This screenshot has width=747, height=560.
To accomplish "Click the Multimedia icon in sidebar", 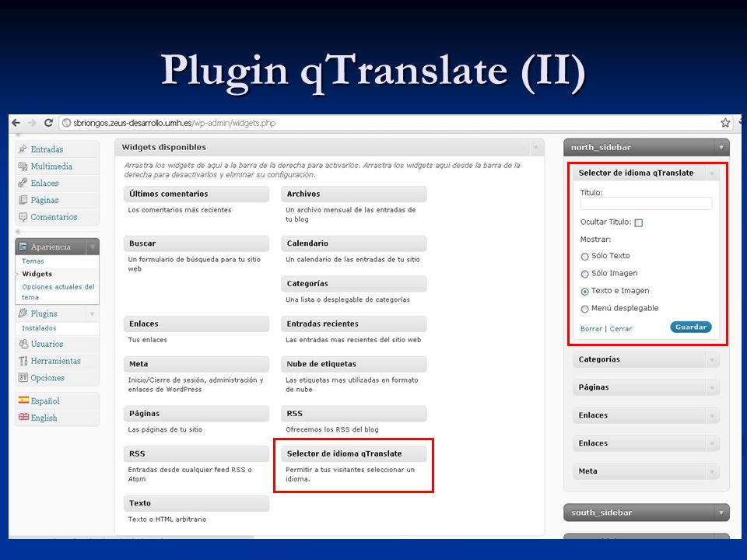I will tap(23, 166).
